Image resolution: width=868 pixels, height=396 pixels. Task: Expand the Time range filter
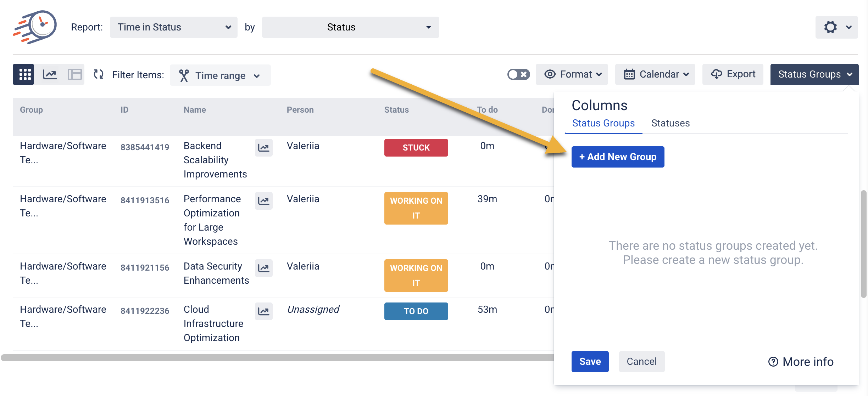[220, 75]
